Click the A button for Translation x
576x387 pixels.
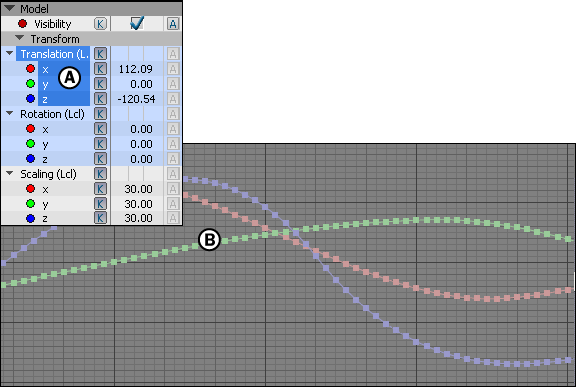(173, 69)
